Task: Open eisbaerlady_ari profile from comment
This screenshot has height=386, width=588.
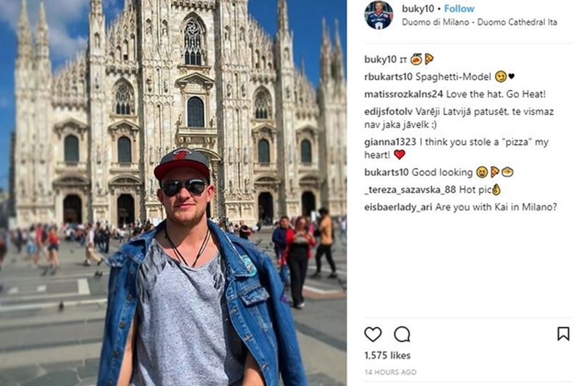Action: [398, 207]
